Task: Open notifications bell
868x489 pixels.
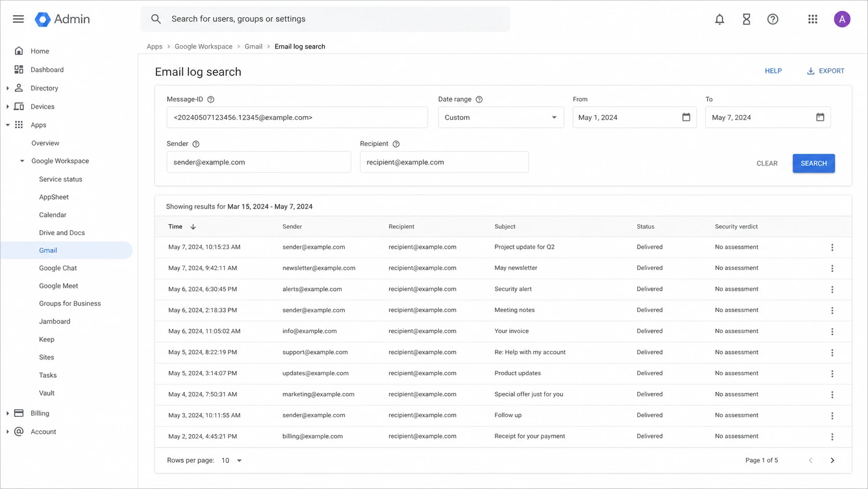Action: pyautogui.click(x=720, y=19)
